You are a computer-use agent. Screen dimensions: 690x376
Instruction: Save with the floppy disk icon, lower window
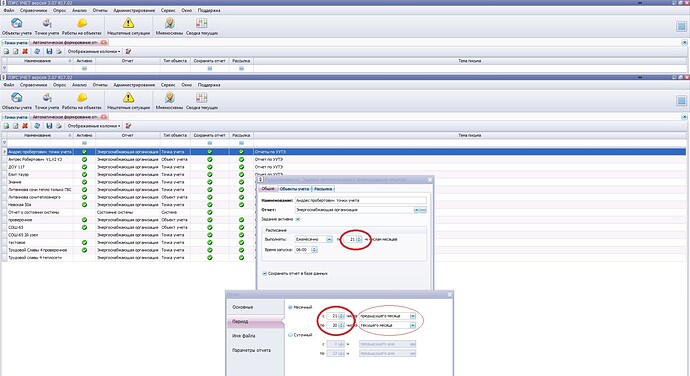pos(49,126)
